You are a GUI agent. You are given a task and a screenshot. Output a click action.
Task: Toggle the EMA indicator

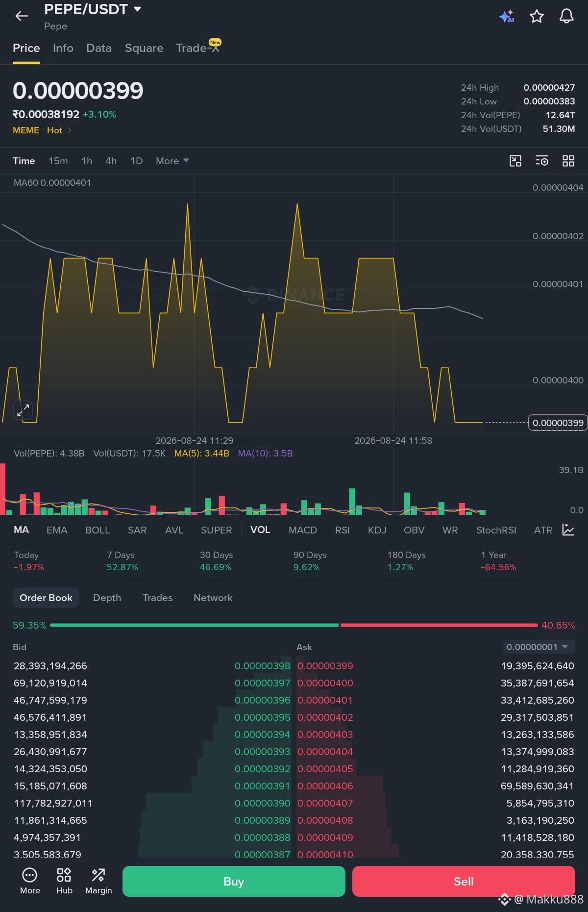tap(57, 530)
